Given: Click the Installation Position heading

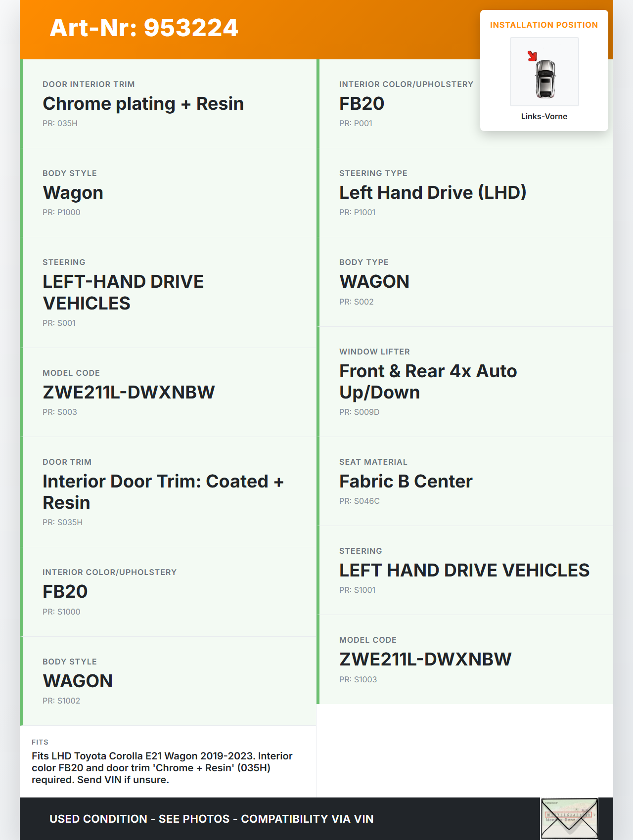Looking at the screenshot, I should coord(543,25).
